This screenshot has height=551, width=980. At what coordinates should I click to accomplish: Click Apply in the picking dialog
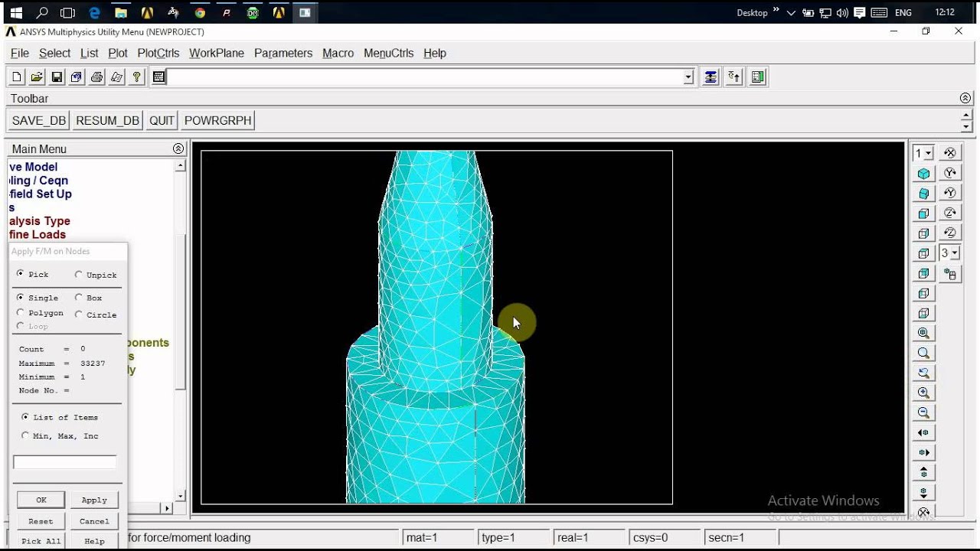[94, 500]
